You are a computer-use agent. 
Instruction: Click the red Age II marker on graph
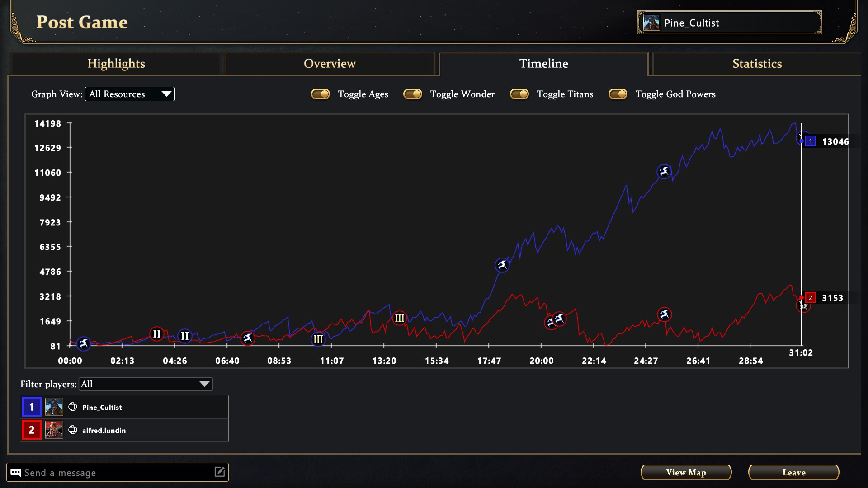point(156,334)
